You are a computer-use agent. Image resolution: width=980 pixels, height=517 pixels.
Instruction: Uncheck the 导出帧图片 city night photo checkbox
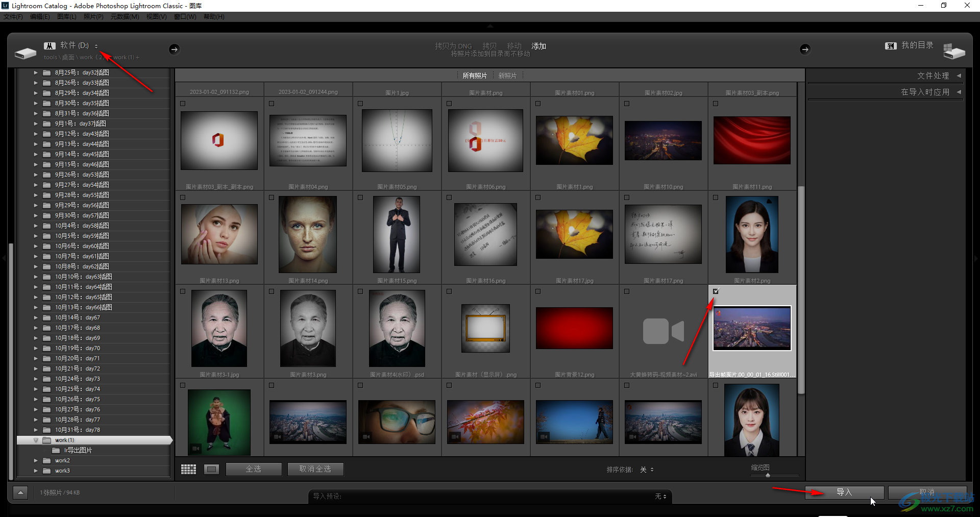click(716, 291)
